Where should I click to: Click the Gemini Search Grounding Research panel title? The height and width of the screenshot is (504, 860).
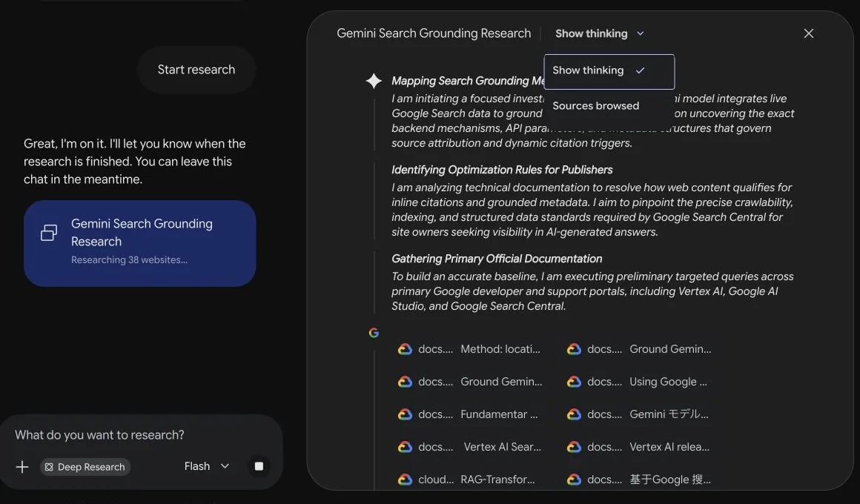[434, 33]
